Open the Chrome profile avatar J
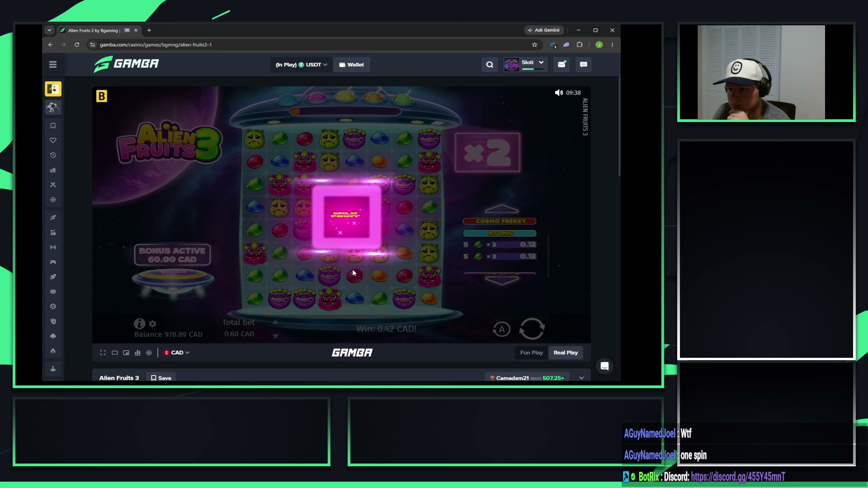The height and width of the screenshot is (488, 868). (599, 45)
